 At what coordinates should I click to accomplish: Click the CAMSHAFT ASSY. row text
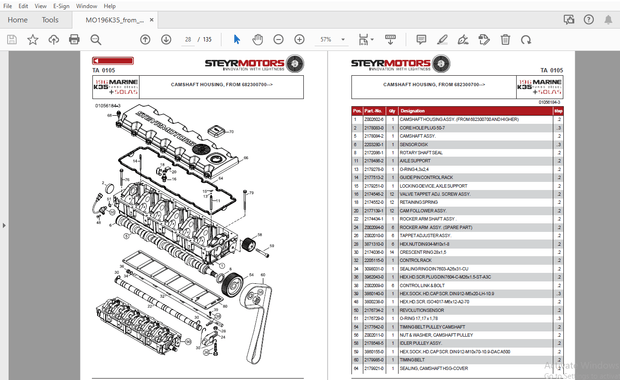coord(418,136)
